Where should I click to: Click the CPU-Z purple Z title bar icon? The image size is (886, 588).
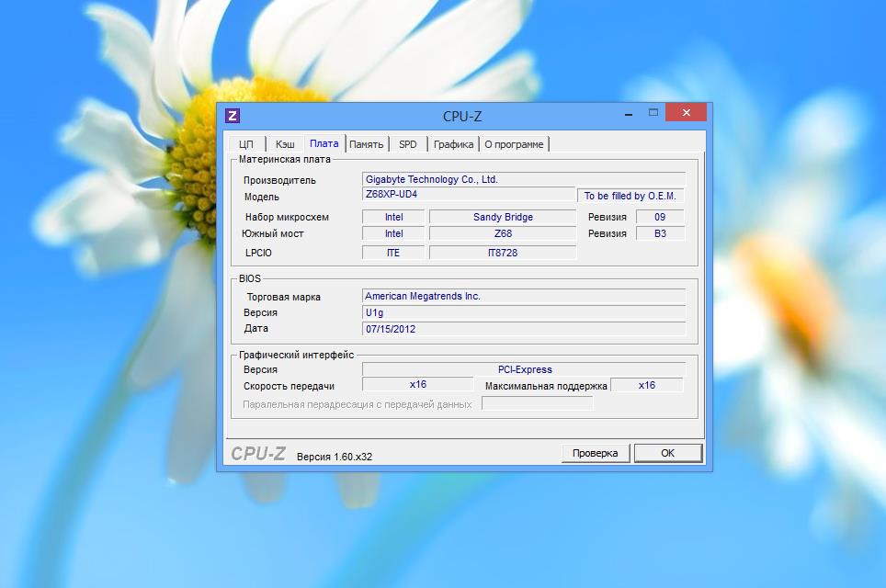click(233, 116)
